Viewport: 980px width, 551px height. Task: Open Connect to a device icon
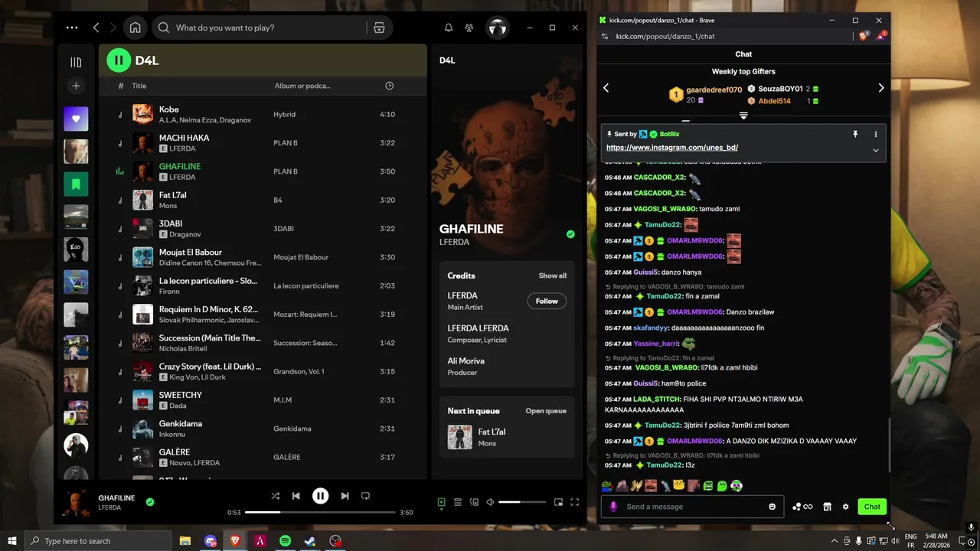(475, 502)
